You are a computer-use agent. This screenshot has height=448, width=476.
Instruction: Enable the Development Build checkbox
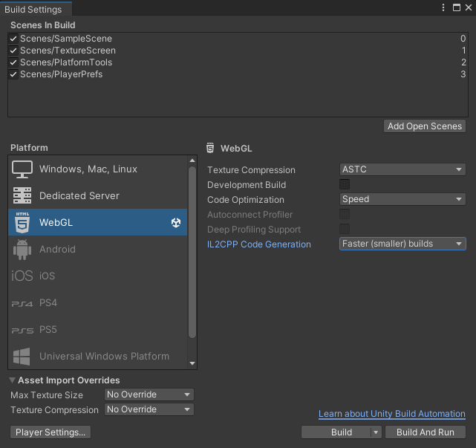[345, 184]
